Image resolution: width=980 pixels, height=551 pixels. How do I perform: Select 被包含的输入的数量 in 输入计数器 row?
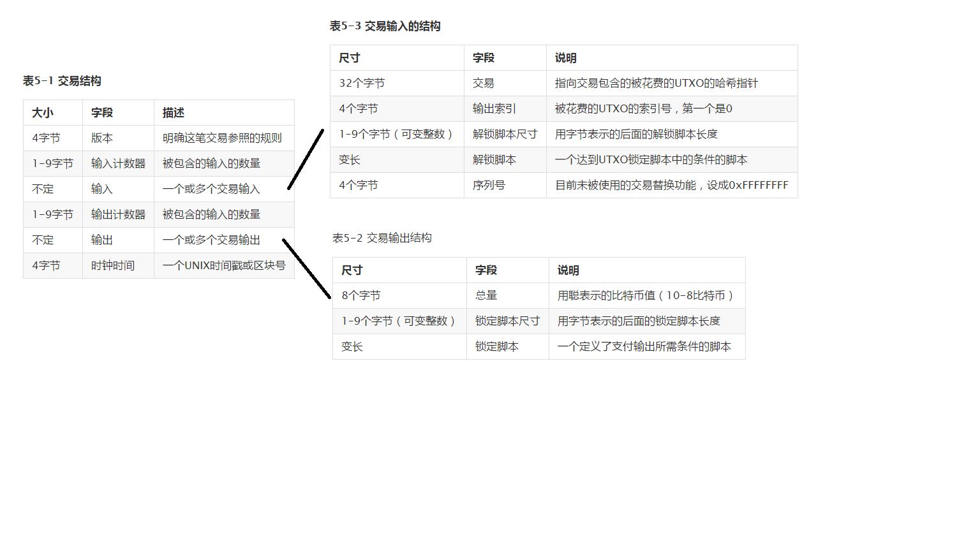pos(224,164)
